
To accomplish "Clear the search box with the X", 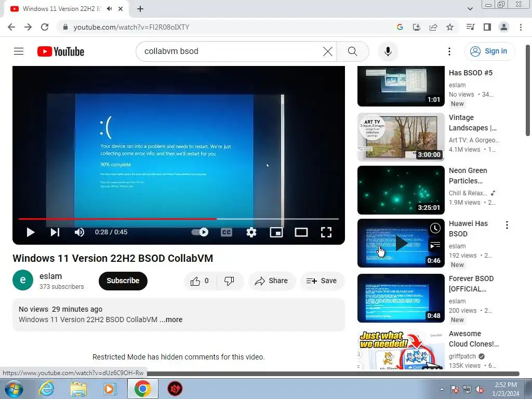I will click(327, 51).
